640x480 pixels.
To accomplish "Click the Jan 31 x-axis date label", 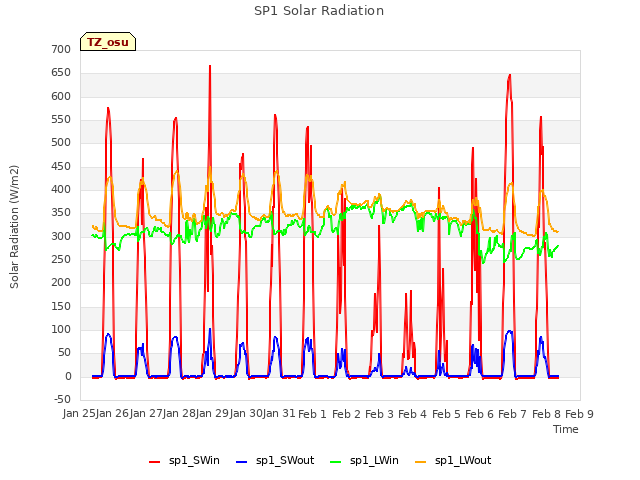I will (x=279, y=414).
